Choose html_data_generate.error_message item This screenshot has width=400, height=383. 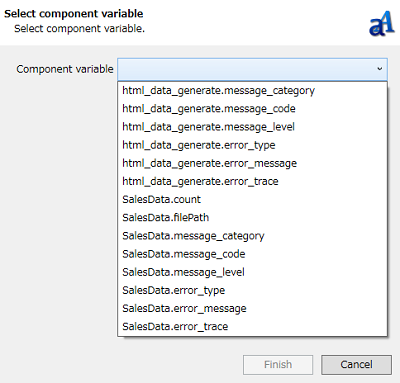[252, 163]
